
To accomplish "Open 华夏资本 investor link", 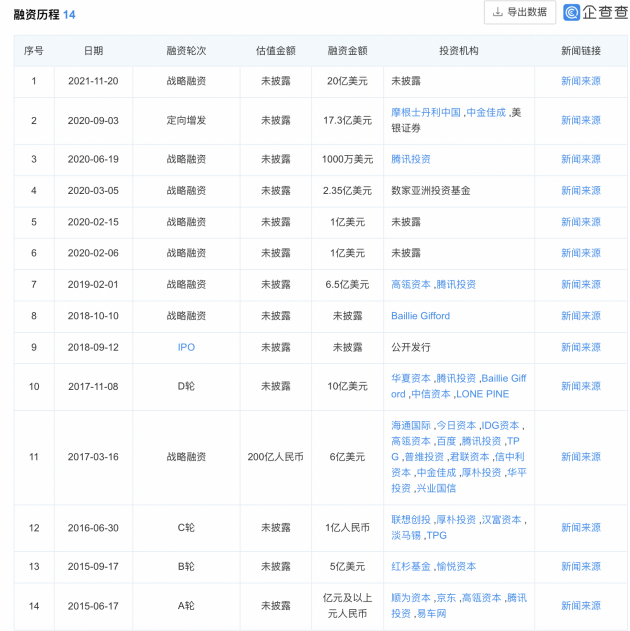I will click(x=411, y=378).
